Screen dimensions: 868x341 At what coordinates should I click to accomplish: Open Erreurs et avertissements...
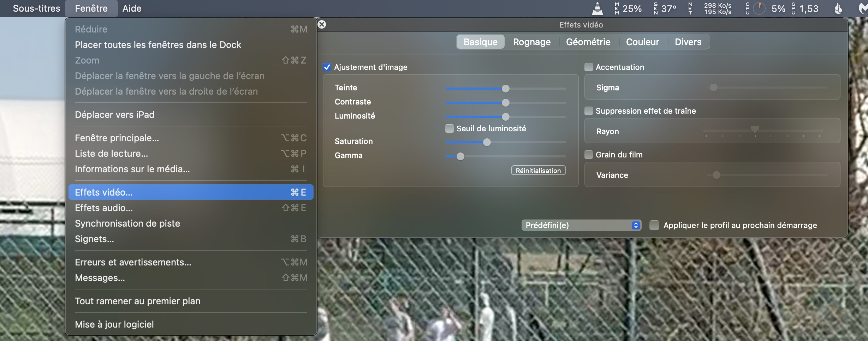click(x=191, y=262)
